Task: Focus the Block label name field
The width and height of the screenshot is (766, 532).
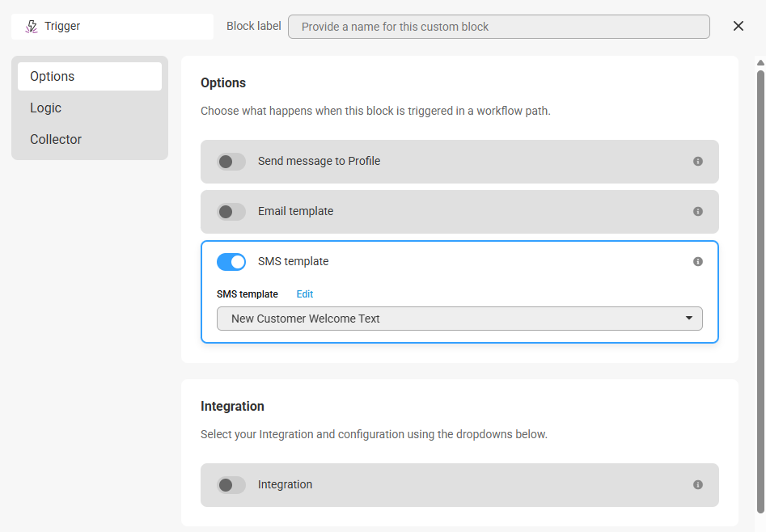Action: point(499,27)
